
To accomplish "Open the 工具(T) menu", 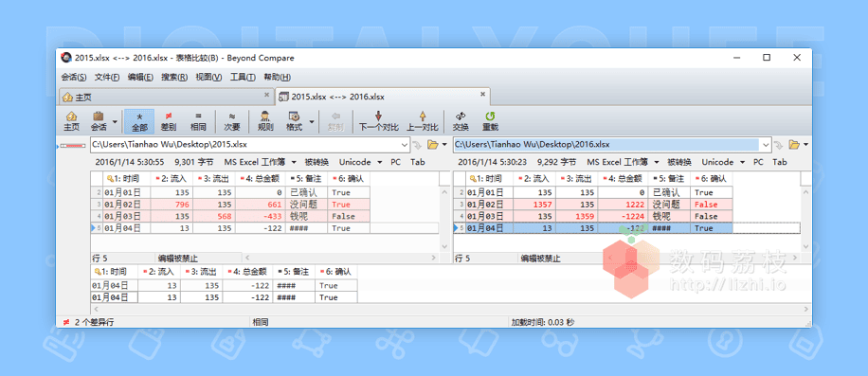I will (243, 77).
